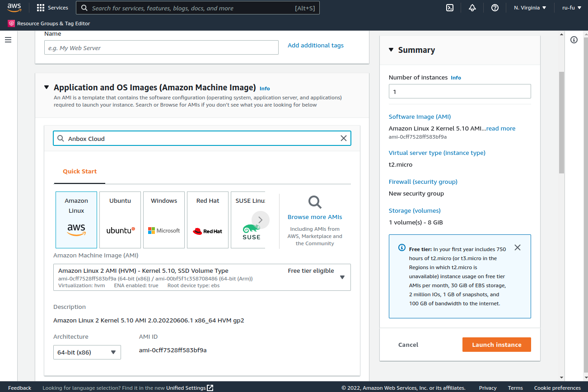Image resolution: width=588 pixels, height=392 pixels.
Task: Select the Windows quick start tile
Action: (x=164, y=220)
